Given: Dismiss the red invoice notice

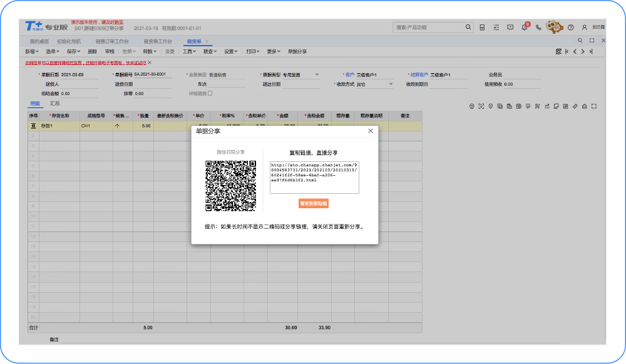Looking at the screenshot, I should 150,63.
